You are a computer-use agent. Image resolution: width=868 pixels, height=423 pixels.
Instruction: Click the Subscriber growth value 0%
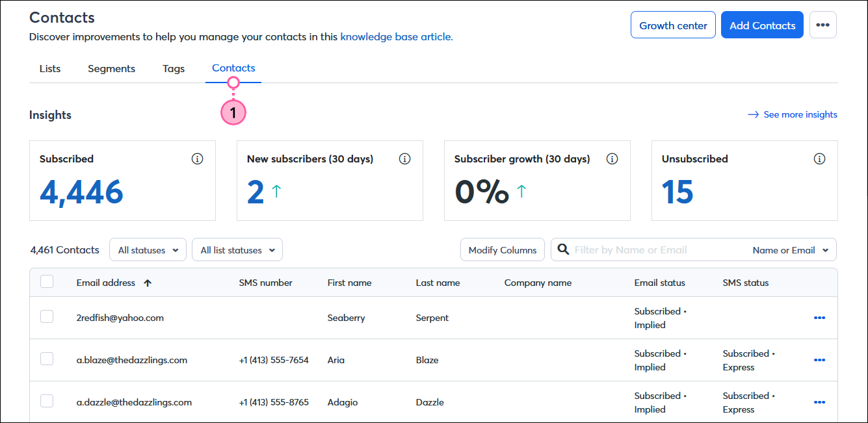click(x=481, y=192)
